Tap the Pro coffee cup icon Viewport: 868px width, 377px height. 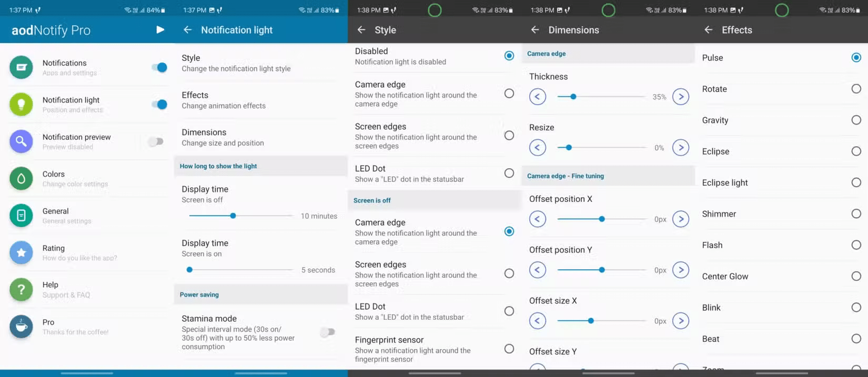[21, 327]
